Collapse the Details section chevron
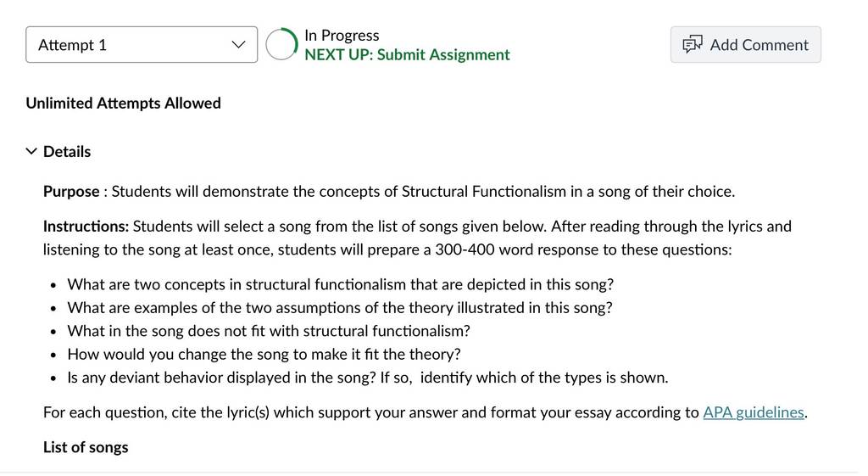 point(31,151)
